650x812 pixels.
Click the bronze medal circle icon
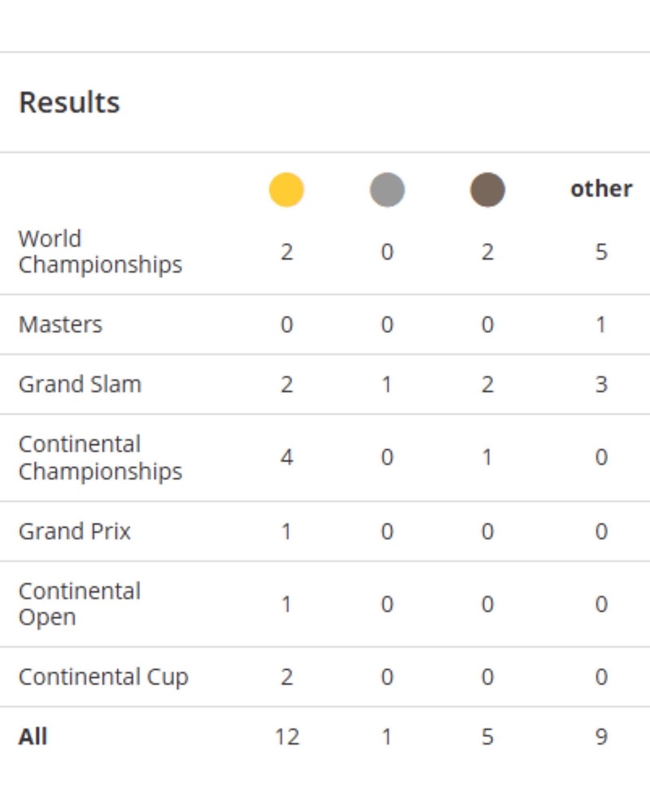point(487,190)
